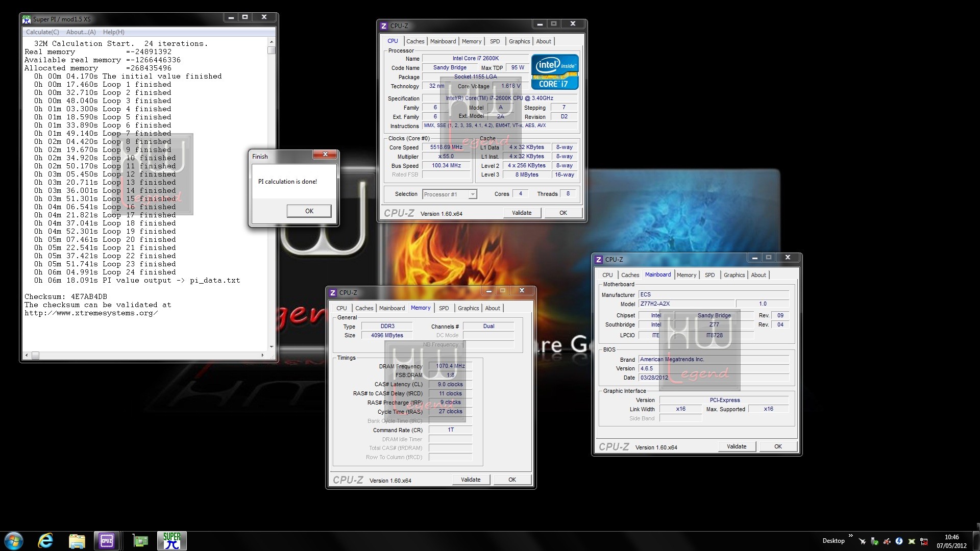
Task: Open SPD tab in Mainboard CPU-Z window
Action: tap(709, 275)
